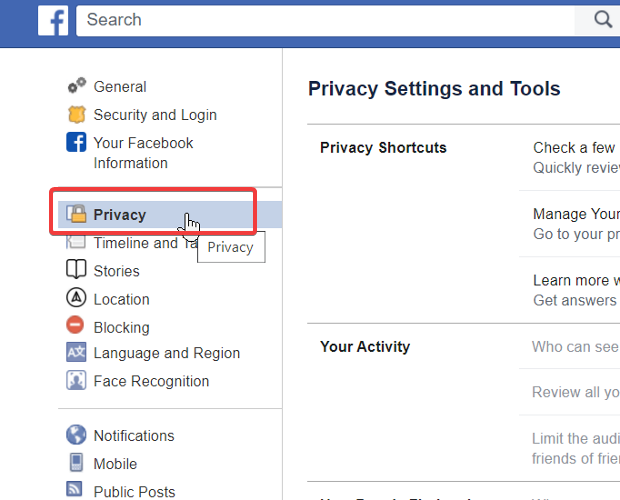
Task: Click the Your Facebook Information icon
Action: [76, 143]
